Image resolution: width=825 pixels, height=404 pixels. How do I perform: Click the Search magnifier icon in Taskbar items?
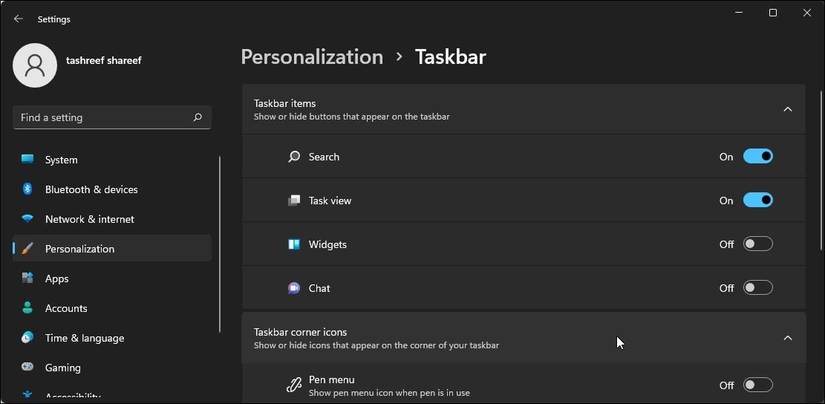point(294,157)
